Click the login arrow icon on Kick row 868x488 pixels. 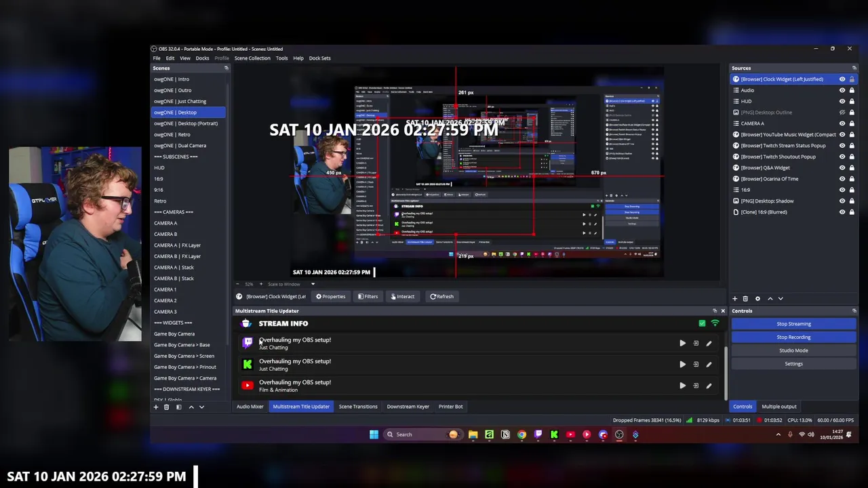(x=696, y=365)
